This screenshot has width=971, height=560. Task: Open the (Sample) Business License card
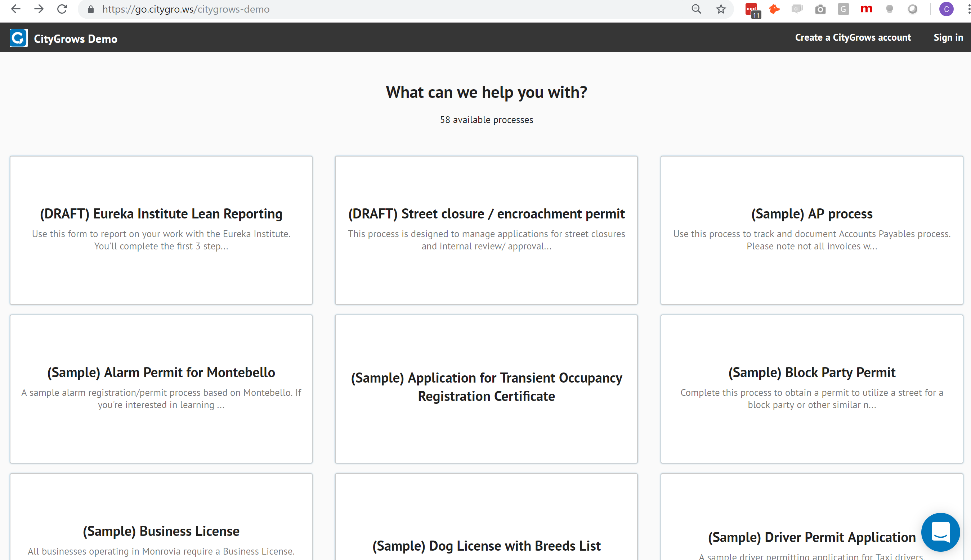coord(161,517)
